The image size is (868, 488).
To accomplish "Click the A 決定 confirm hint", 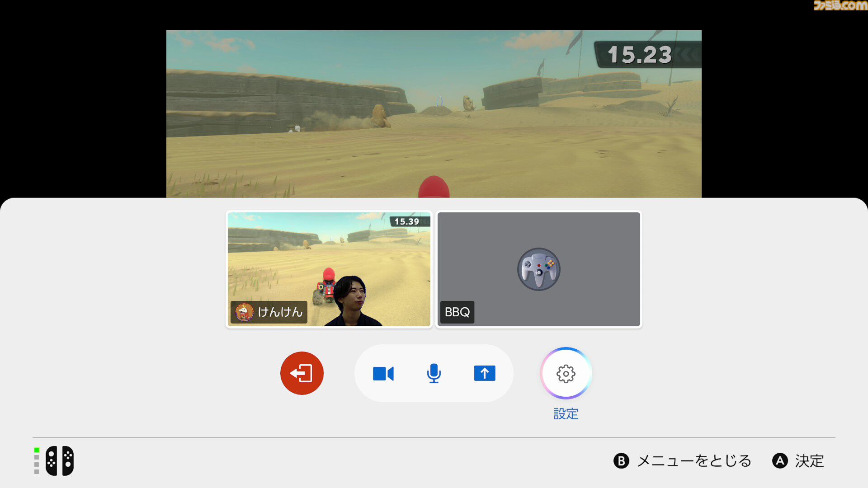I will 798,461.
